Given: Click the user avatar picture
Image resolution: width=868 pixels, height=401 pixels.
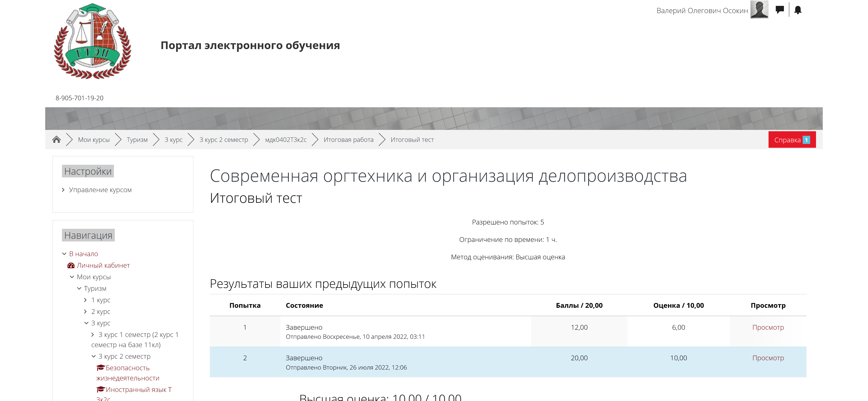Looking at the screenshot, I should (x=759, y=10).
